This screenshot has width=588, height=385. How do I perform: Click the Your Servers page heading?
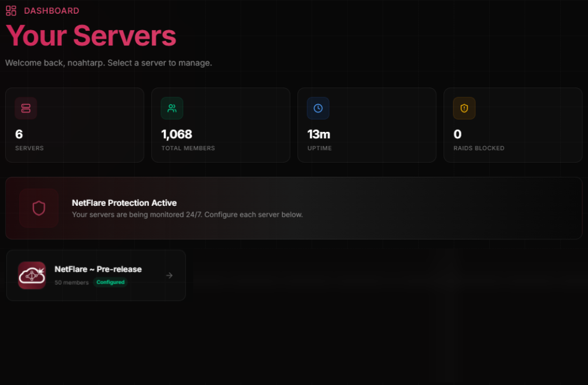[90, 36]
